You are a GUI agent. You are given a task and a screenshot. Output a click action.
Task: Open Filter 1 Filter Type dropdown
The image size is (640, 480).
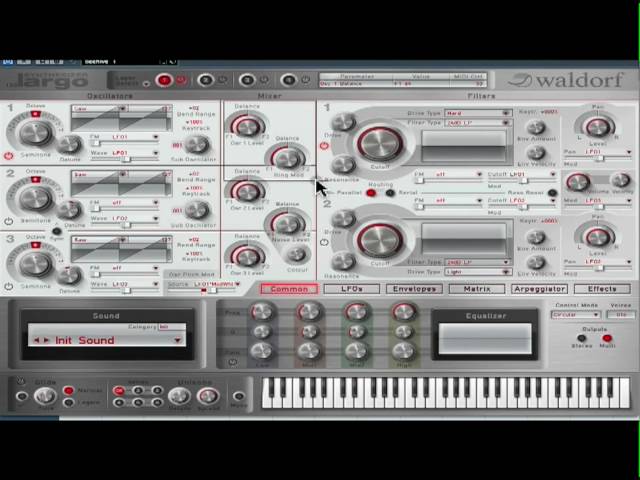click(478, 122)
